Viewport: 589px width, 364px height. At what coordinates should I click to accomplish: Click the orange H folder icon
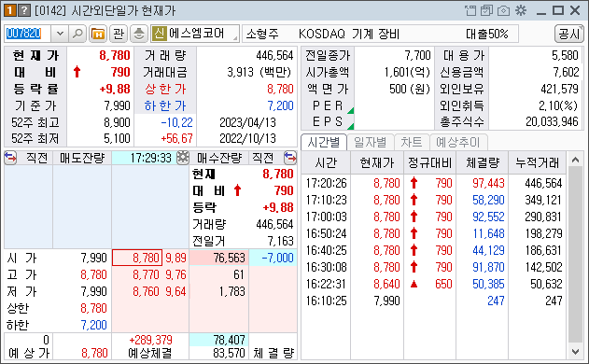(x=98, y=34)
